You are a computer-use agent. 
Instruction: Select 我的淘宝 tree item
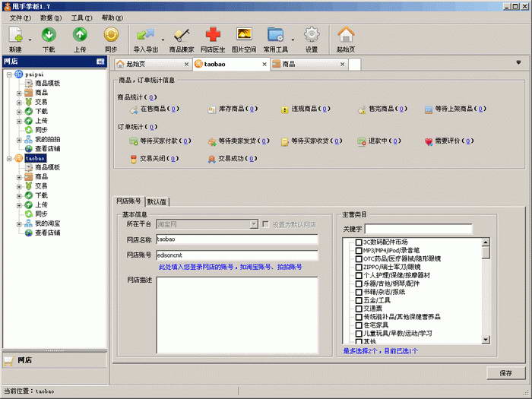coord(47,223)
